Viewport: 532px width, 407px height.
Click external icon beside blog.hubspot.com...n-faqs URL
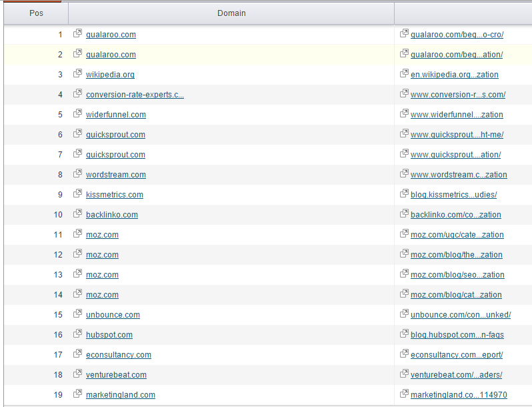[x=404, y=334]
